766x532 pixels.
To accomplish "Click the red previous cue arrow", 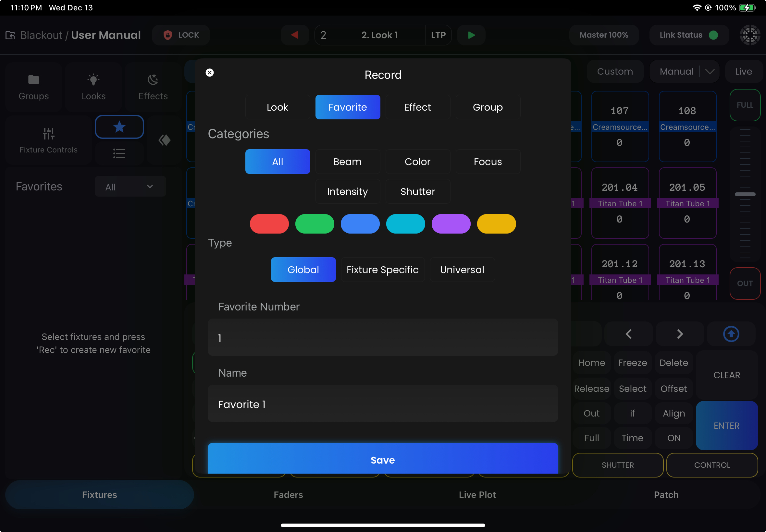I will click(294, 35).
